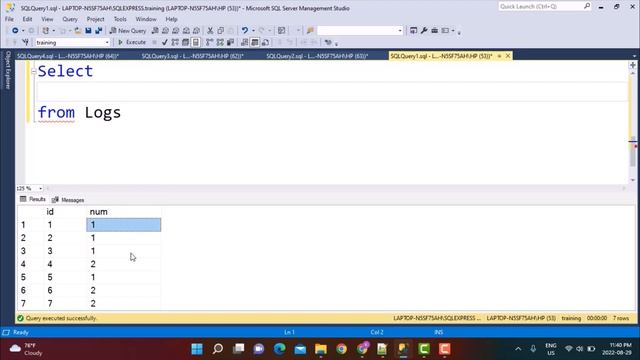
Task: Open File Explorer from the taskbar
Action: [x=321, y=349]
